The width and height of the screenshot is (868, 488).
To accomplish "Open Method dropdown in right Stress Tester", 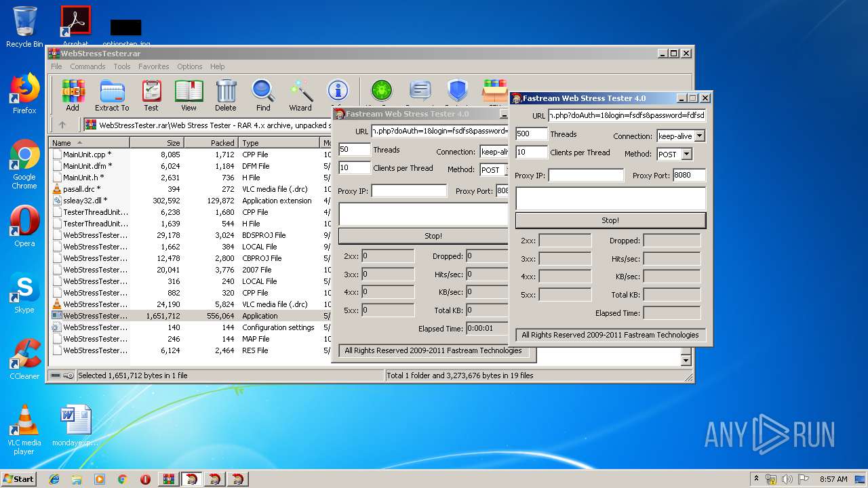I will (x=686, y=155).
